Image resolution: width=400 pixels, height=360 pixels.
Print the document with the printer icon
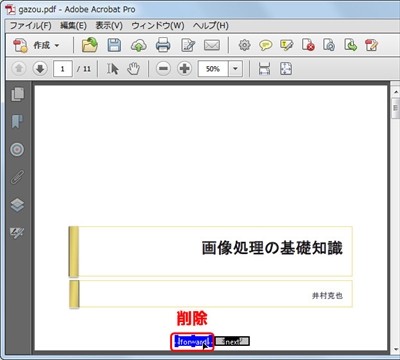pos(163,45)
